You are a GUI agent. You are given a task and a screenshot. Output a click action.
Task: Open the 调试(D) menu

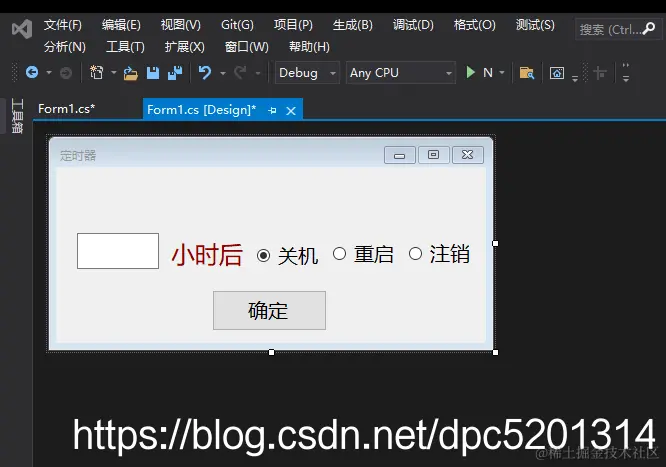pos(413,25)
